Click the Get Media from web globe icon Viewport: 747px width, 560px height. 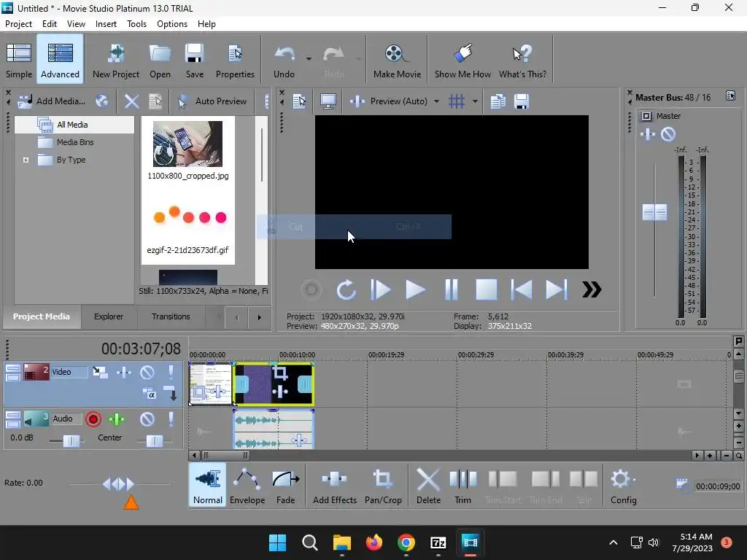(x=101, y=101)
